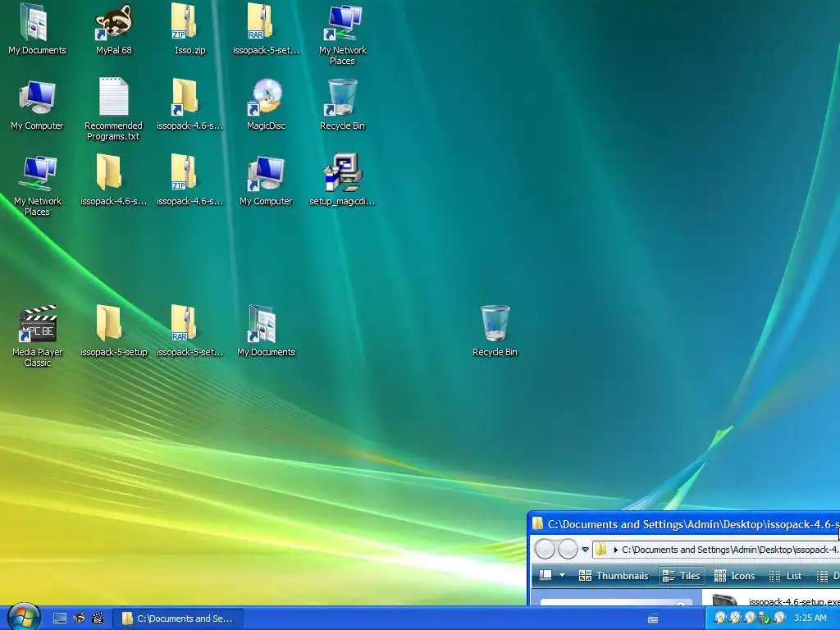Toggle the Explorer pane layout icon
Screen dimensions: 840x630
[x=546, y=575]
